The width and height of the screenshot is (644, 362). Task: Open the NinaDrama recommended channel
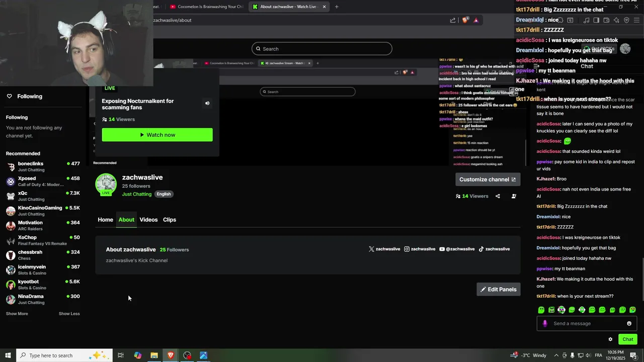click(43, 299)
